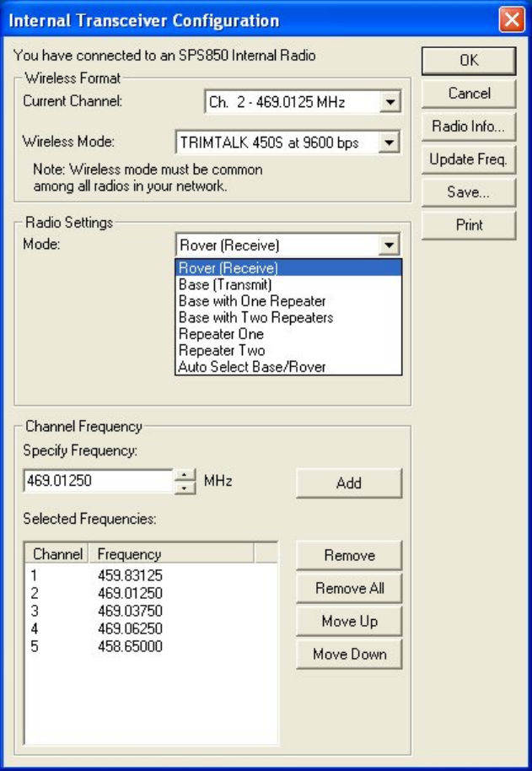Click the TRIMTALK 450S at 9600 bps combo box
Viewport: 532px width, 771px height.
[x=287, y=143]
